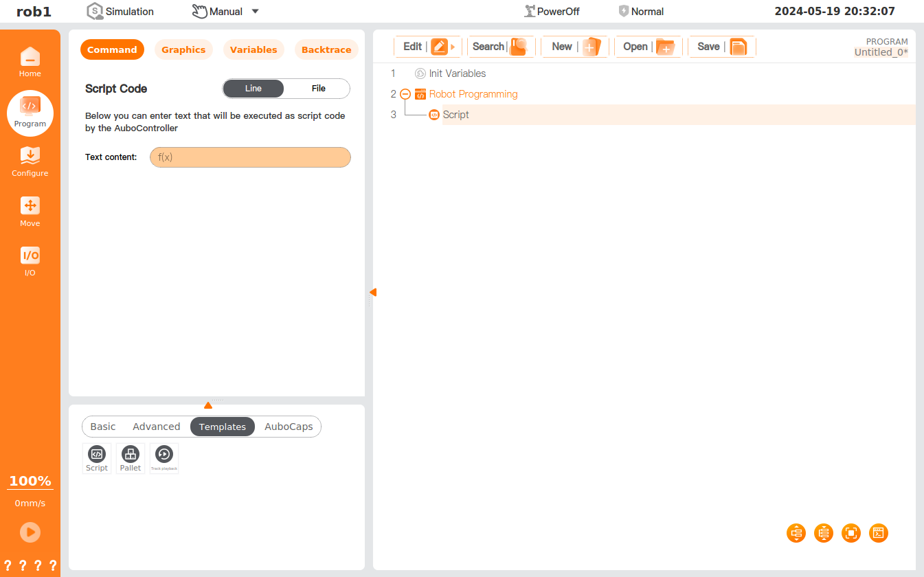Switch to the Variables tab
Screen dimensions: 924x577
[253, 50]
